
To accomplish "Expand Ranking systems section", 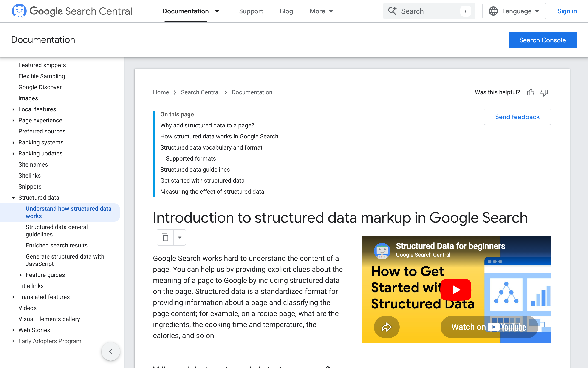I will (x=13, y=142).
